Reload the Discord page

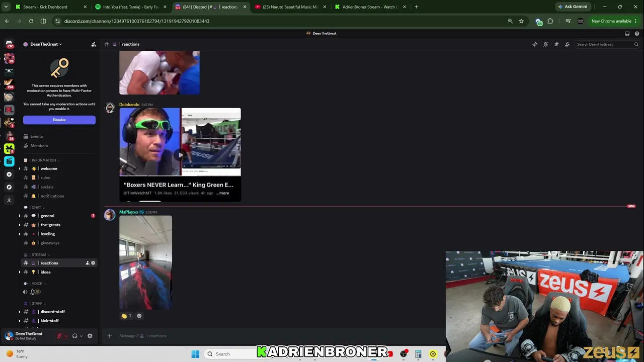coord(31,21)
